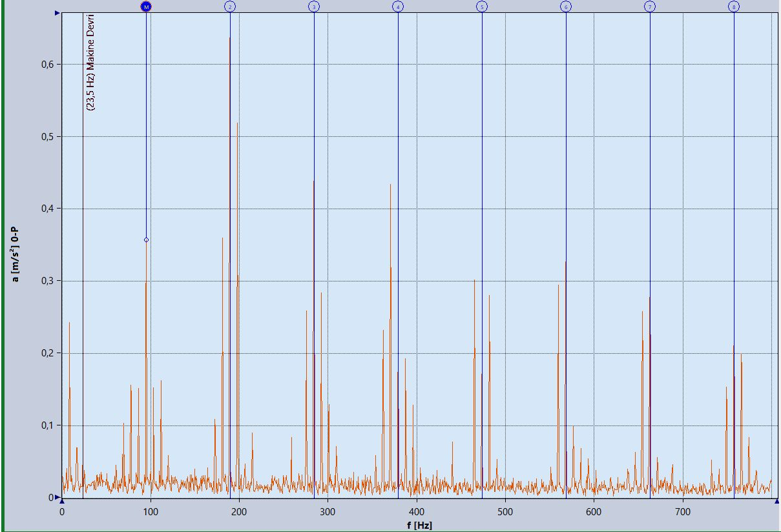Select harmonic cursor marker 4

398,6
